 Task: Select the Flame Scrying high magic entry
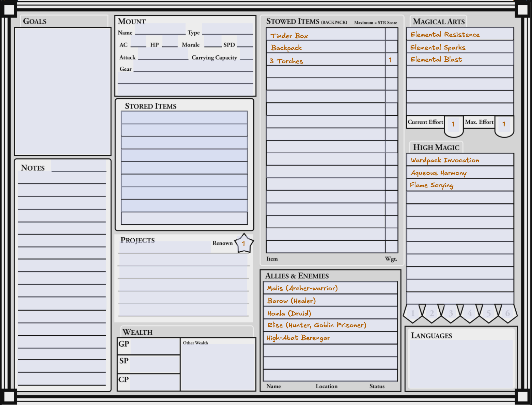[460, 185]
